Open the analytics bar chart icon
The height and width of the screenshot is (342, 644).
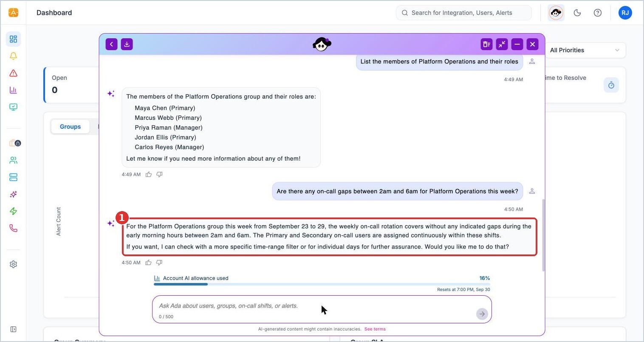pyautogui.click(x=13, y=90)
